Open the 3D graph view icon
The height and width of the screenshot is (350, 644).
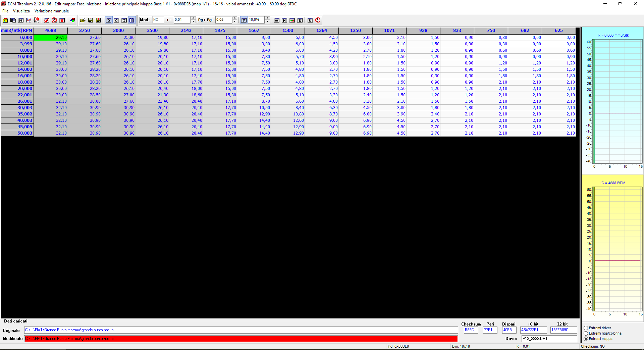click(x=36, y=20)
